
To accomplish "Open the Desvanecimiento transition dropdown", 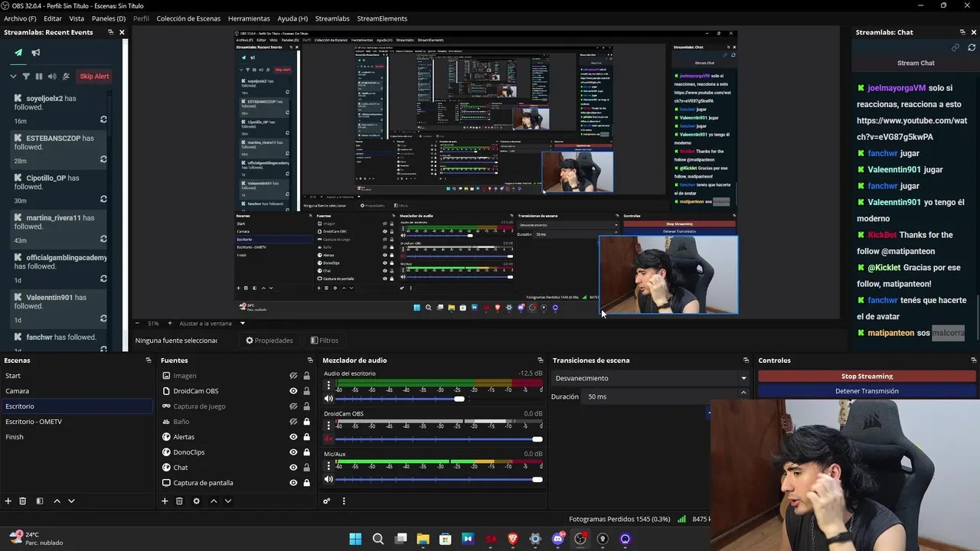I will (650, 378).
